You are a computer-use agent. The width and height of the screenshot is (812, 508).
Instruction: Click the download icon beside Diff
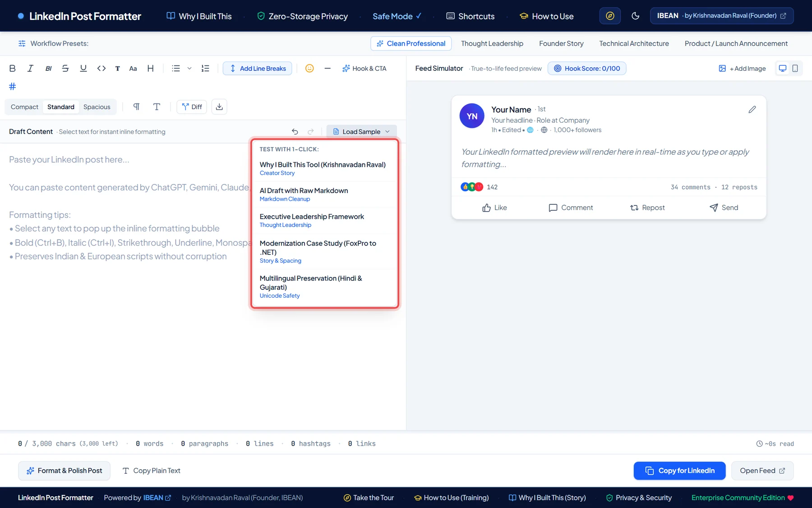(x=219, y=107)
